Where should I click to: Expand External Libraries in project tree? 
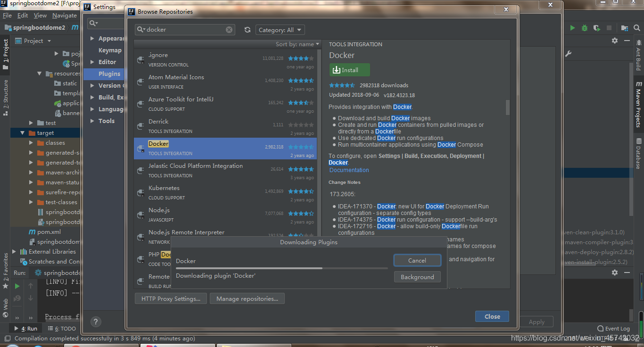click(x=14, y=252)
